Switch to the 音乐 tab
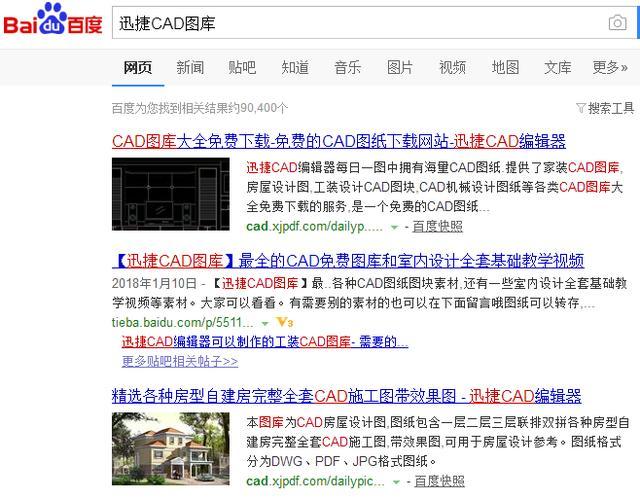Viewport: 640px width, 499px height. click(347, 67)
